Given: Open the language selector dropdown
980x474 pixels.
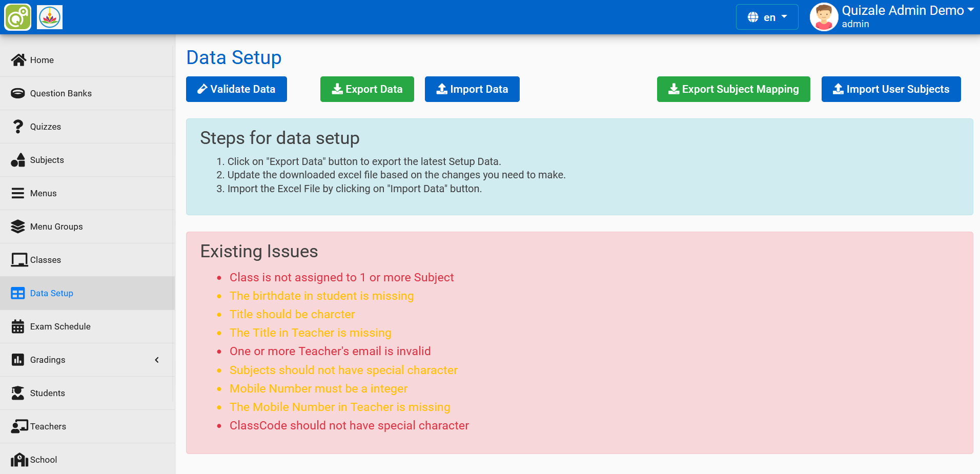Looking at the screenshot, I should [x=767, y=17].
